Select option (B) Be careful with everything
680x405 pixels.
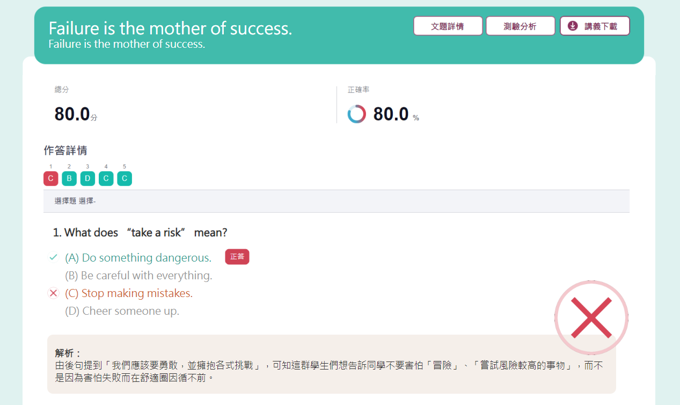[138, 275]
